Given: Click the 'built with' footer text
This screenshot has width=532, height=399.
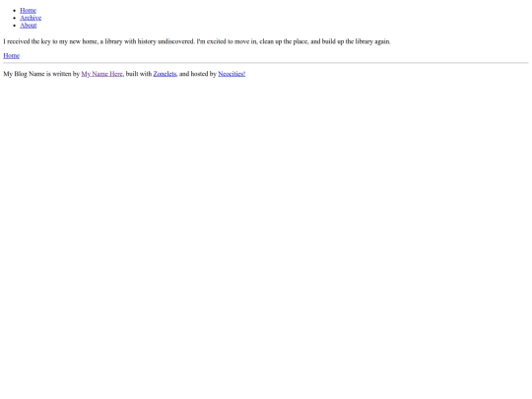Looking at the screenshot, I should 139,74.
